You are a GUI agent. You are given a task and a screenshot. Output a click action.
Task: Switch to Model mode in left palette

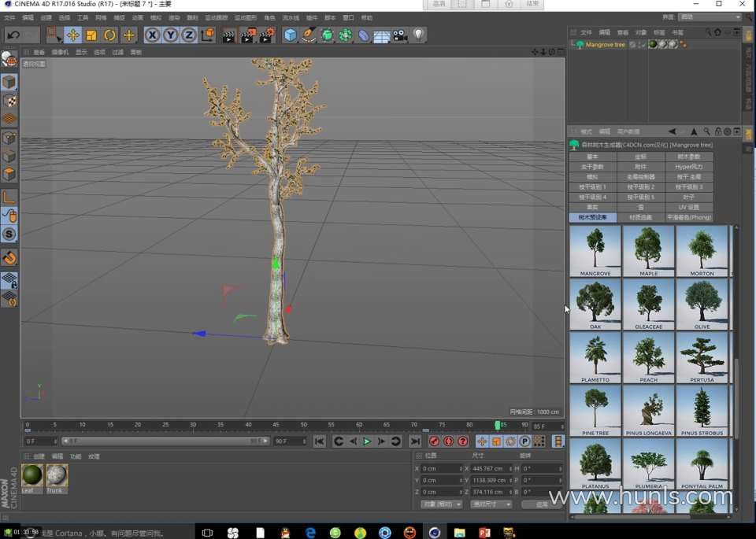[9, 82]
